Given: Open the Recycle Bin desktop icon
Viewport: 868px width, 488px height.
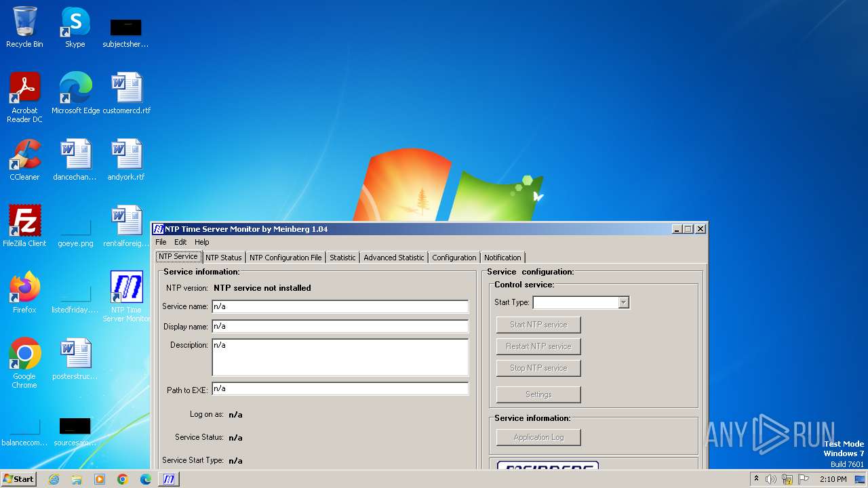Looking at the screenshot, I should 24,27.
